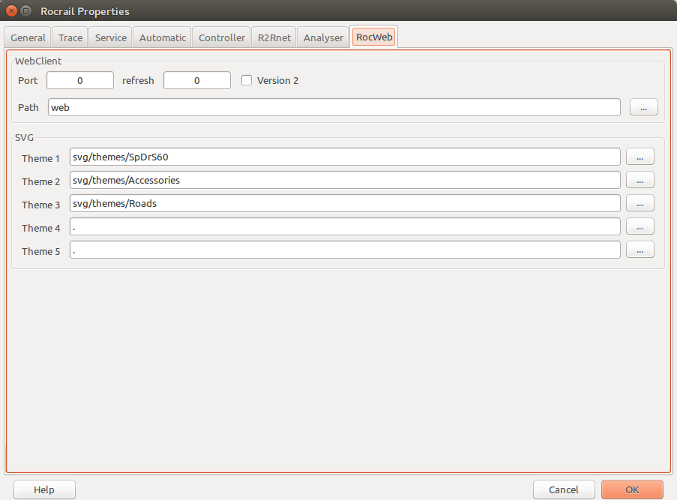
Task: Open the Trace tab
Action: coord(70,38)
